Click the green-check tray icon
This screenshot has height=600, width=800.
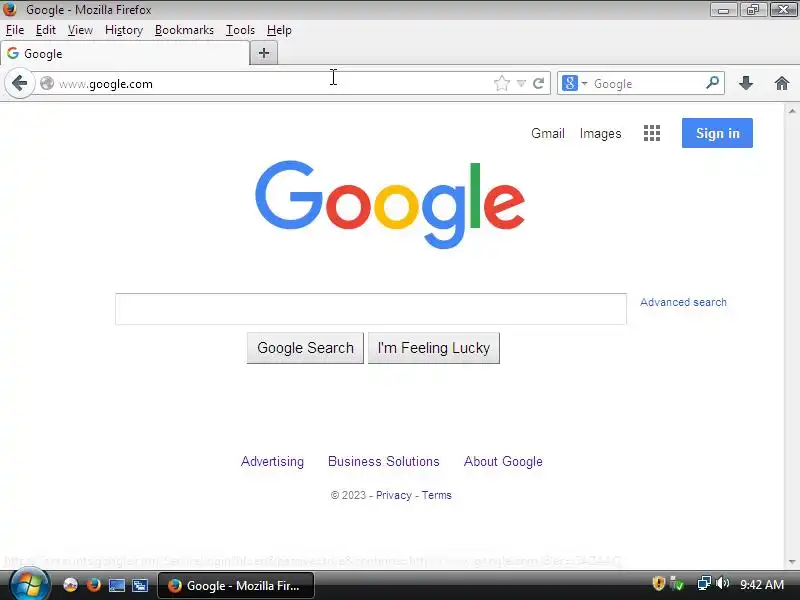[x=677, y=583]
